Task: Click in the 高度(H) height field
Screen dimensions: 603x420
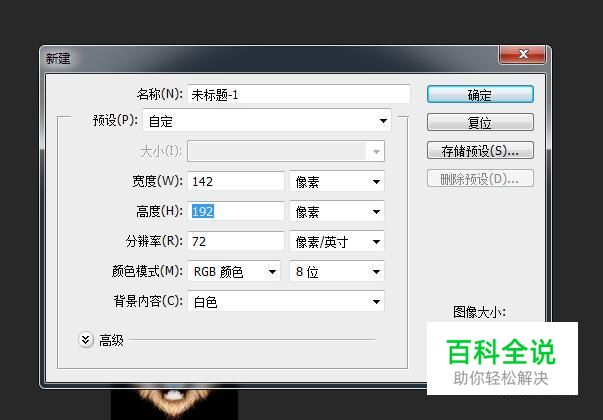Action: (x=236, y=211)
